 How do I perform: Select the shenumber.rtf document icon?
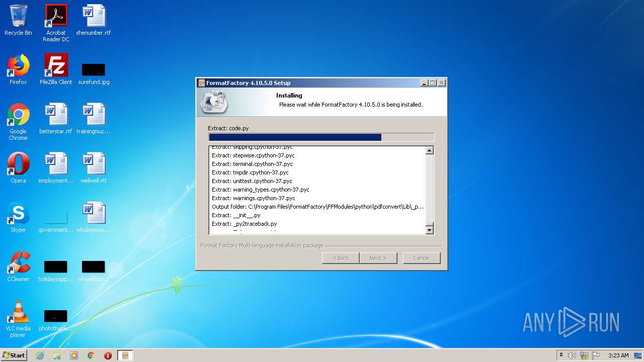pos(94,20)
